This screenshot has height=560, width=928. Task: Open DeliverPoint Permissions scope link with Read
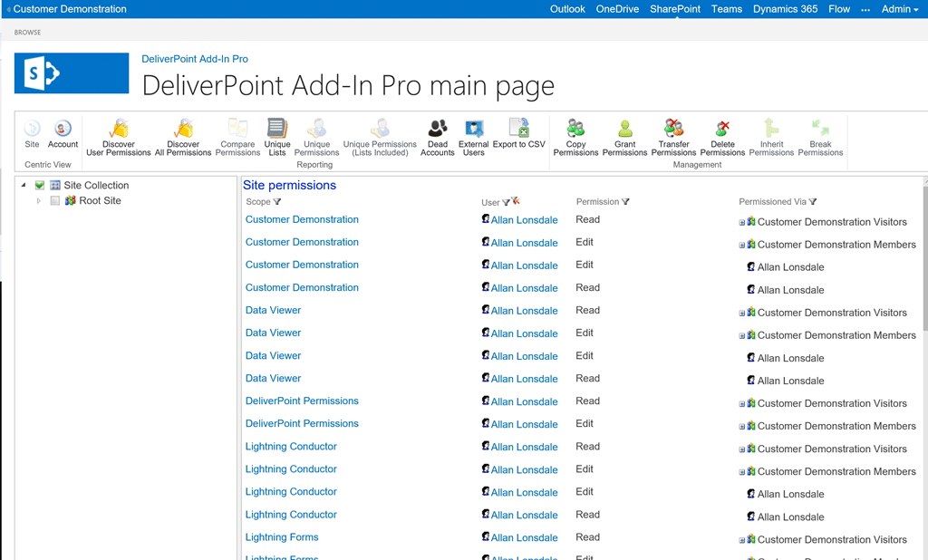[302, 401]
